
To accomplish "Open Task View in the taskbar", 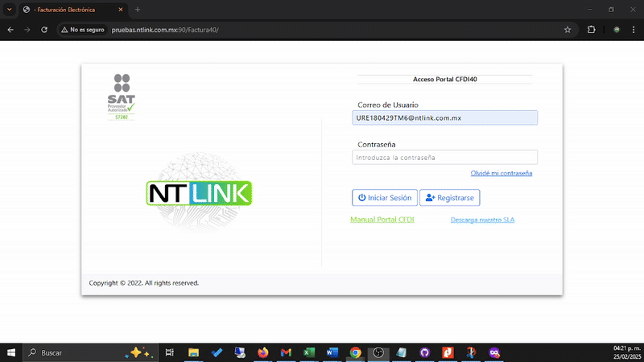I will coord(169,352).
